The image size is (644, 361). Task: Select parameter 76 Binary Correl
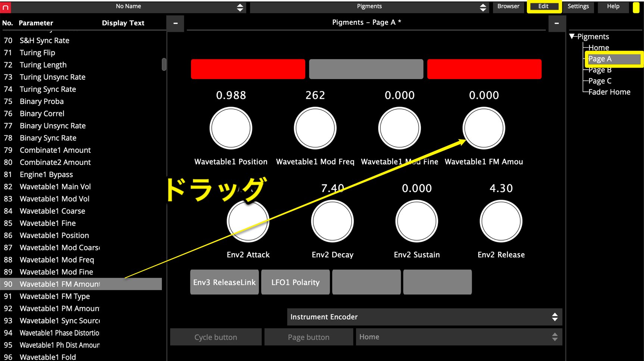(81, 114)
